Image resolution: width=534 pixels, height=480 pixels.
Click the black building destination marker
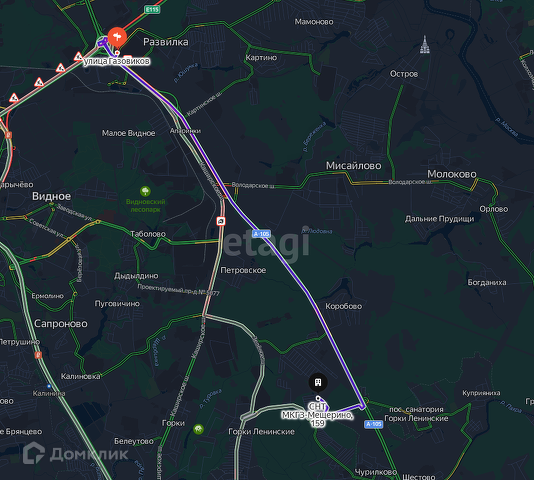[x=318, y=382]
